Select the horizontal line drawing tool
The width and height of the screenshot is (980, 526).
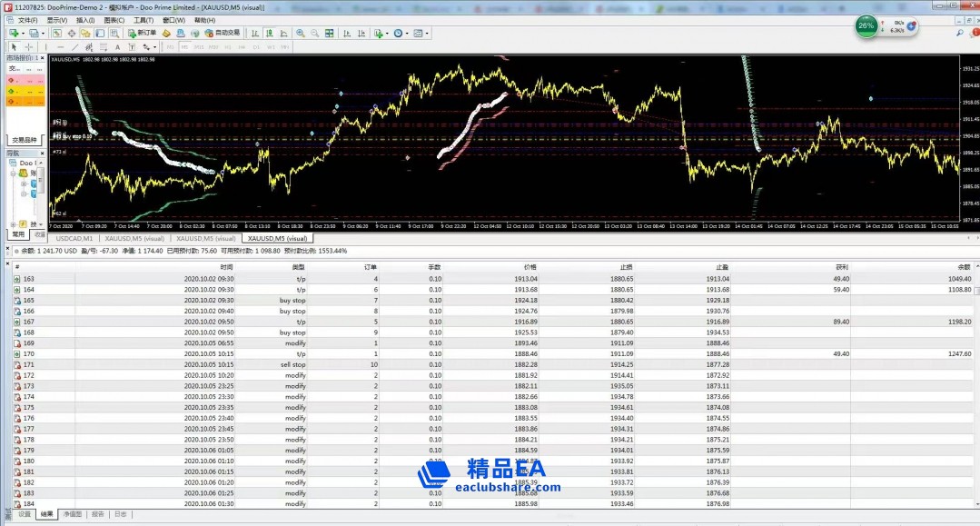(x=60, y=46)
